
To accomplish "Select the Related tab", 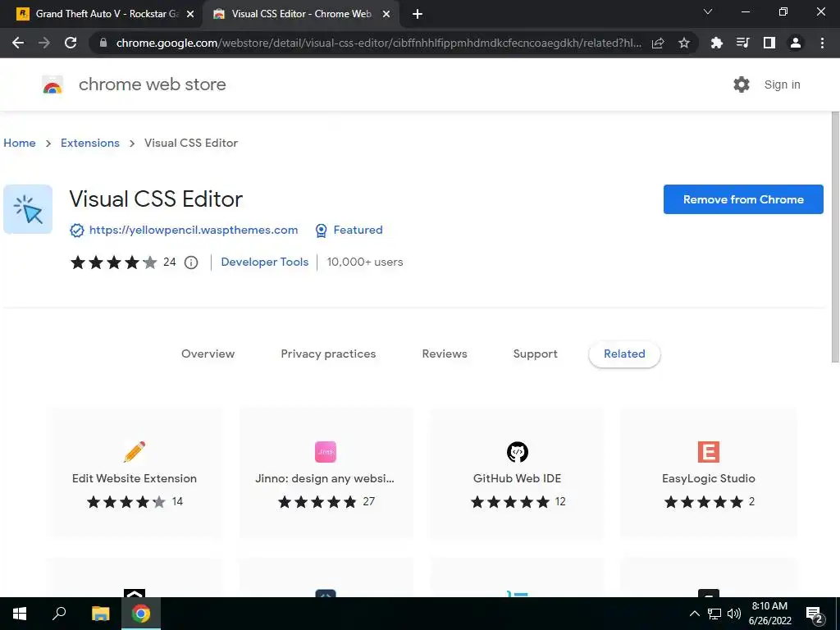I will click(x=624, y=354).
